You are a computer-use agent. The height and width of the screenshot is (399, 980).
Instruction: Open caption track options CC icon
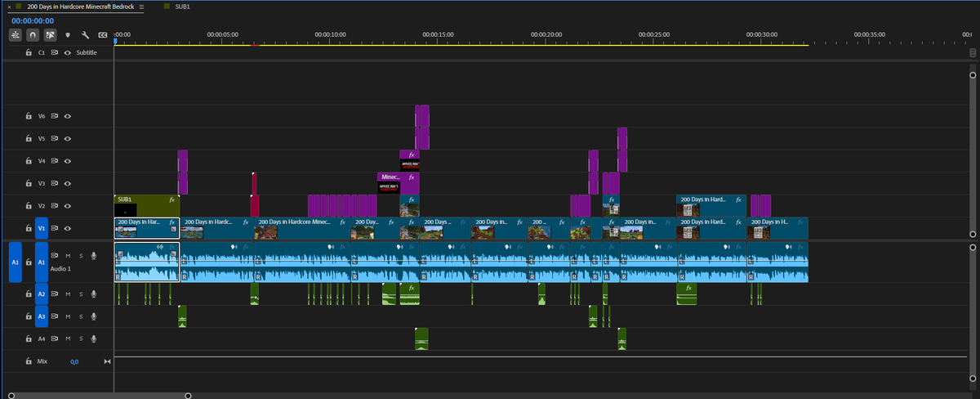tap(102, 35)
